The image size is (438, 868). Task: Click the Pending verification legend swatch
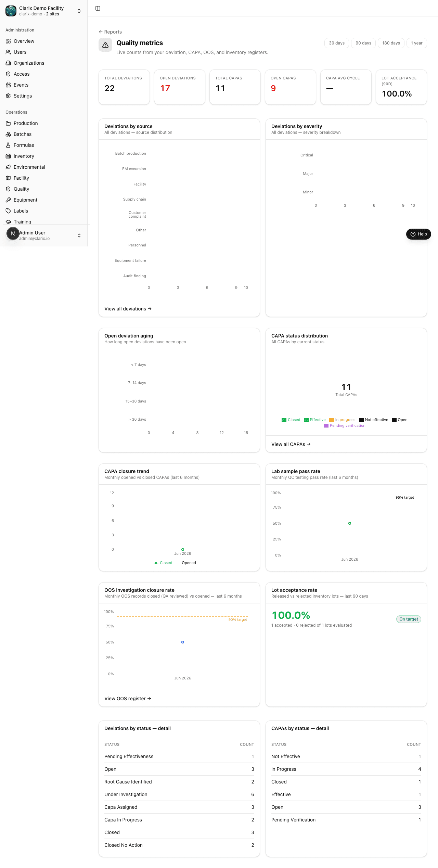pyautogui.click(x=326, y=426)
